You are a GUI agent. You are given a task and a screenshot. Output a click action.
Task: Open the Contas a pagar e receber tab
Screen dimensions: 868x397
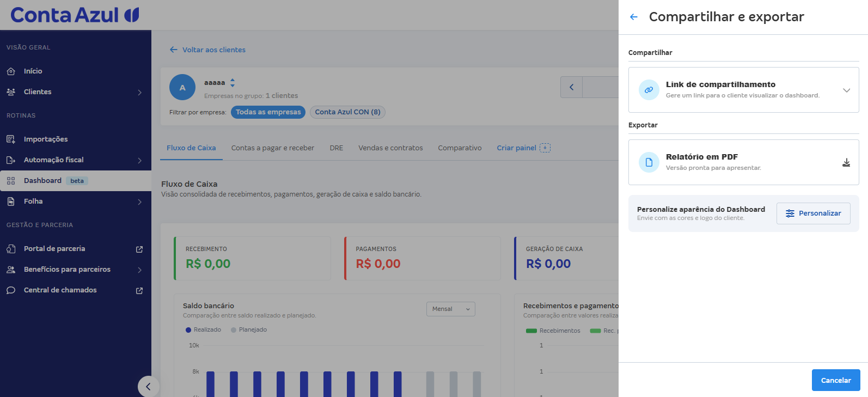[273, 148]
